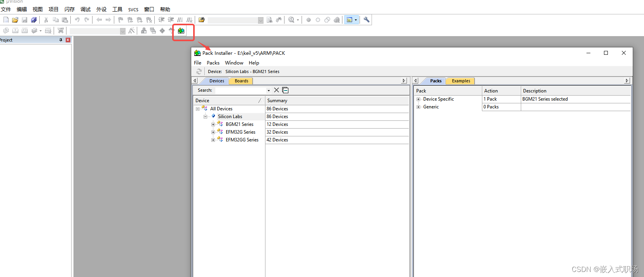The height and width of the screenshot is (277, 644).
Task: Open the window layout dropdown arrow
Action: [356, 20]
